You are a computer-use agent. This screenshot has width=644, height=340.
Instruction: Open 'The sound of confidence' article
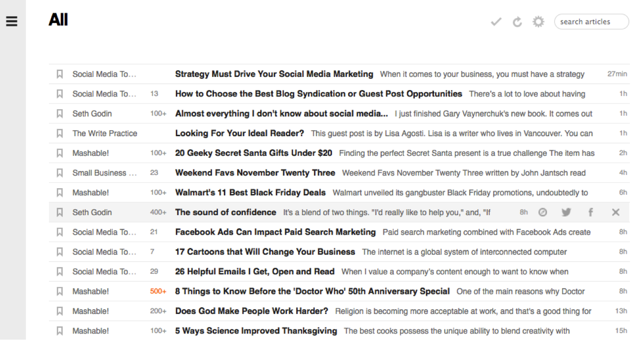[226, 212]
